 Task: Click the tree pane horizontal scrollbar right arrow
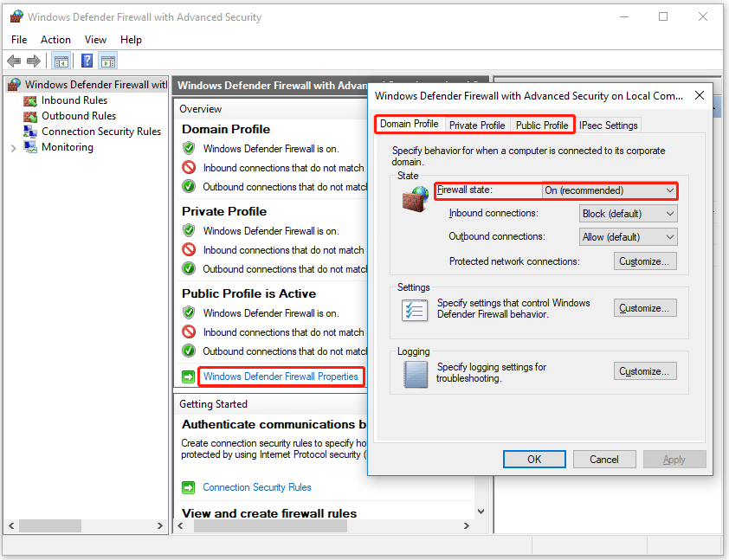click(x=160, y=525)
